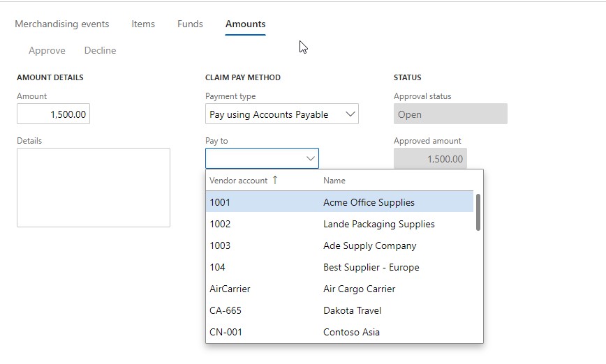Toggle the Pay to dropdown arrow

[x=311, y=159]
